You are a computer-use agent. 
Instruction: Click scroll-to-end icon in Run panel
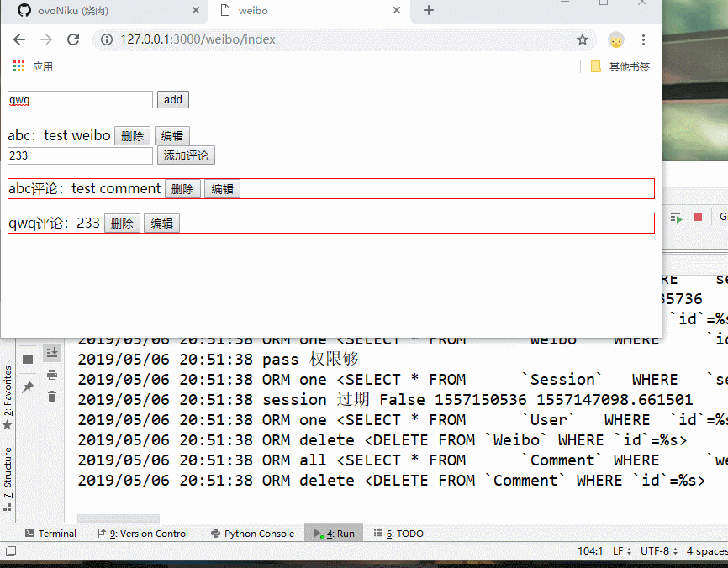tap(52, 353)
